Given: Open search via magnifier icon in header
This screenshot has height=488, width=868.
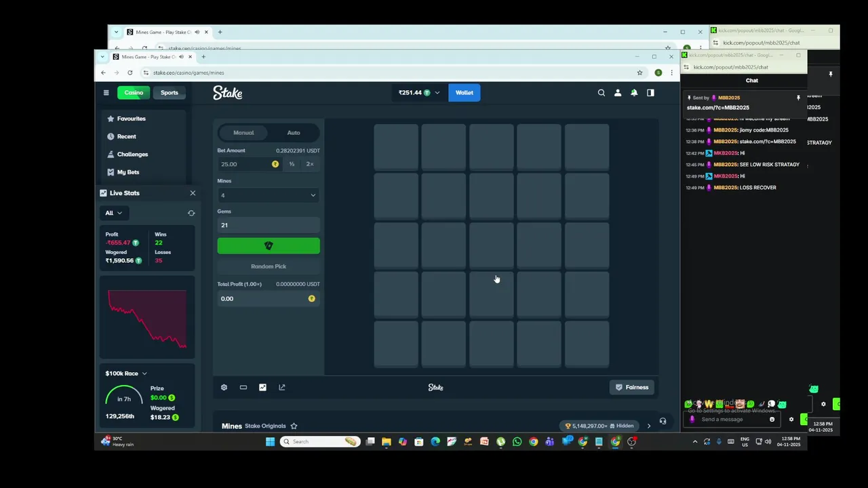Looking at the screenshot, I should tap(601, 93).
